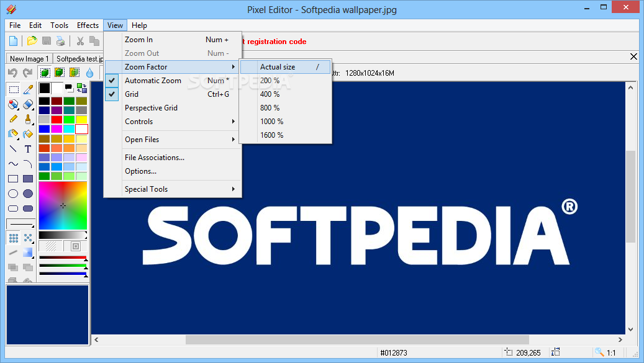Viewport: 644px width, 363px height.
Task: Select the straight line tool
Action: click(x=14, y=149)
